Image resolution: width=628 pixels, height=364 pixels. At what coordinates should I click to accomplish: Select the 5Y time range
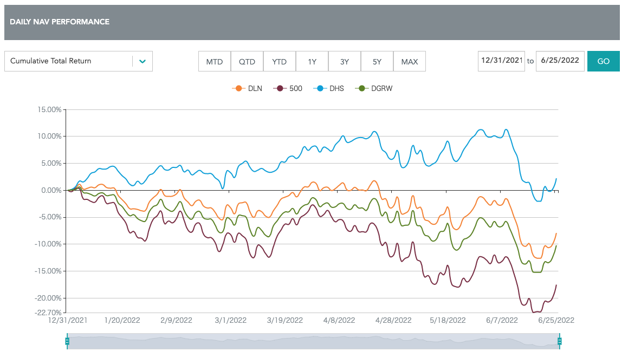tap(377, 61)
